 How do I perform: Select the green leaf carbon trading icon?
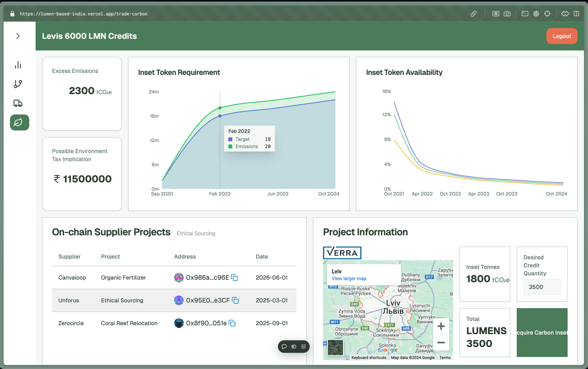pos(20,122)
